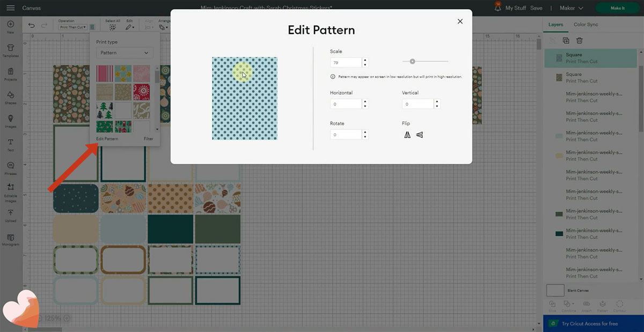Open the Phrases tool

tap(11, 168)
